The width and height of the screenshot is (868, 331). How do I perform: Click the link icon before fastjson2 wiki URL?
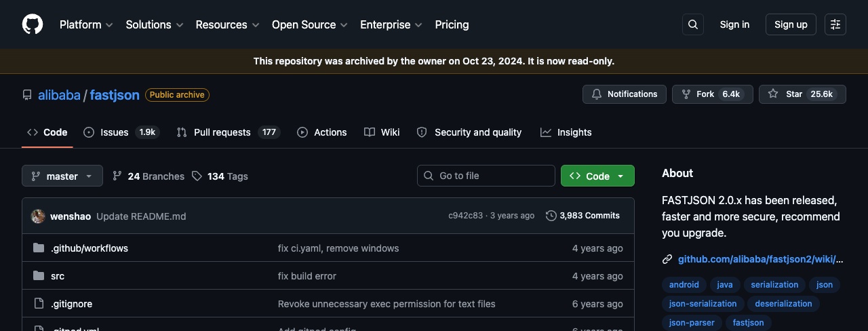[x=667, y=259]
